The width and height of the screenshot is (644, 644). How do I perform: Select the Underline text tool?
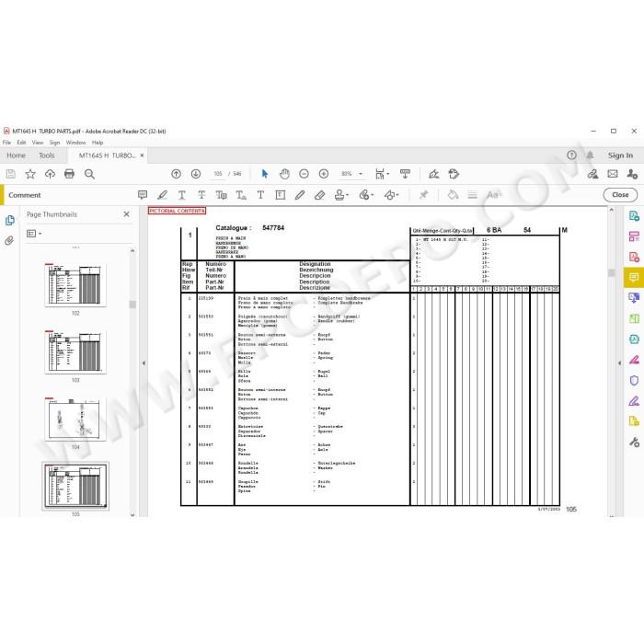(181, 195)
